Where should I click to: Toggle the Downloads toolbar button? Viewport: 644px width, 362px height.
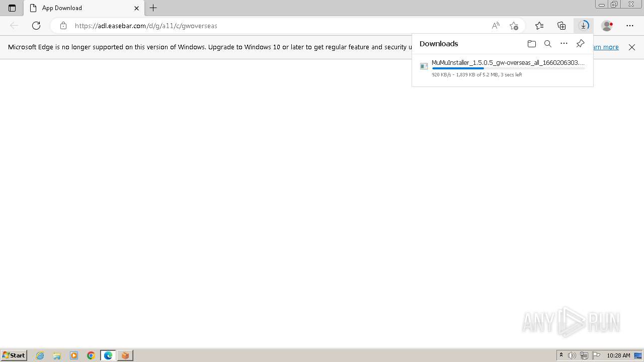tap(584, 26)
